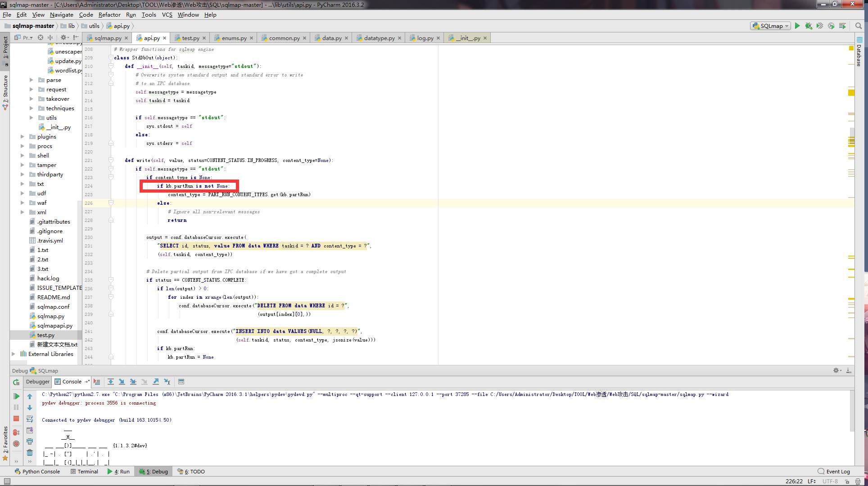The image size is (868, 486).
Task: Open the Event Log
Action: point(834,472)
